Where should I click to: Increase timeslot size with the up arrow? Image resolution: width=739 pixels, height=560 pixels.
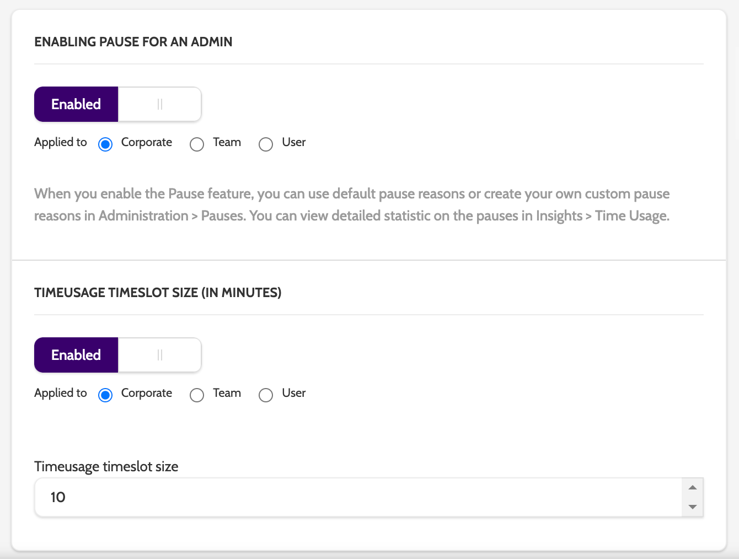pos(693,488)
